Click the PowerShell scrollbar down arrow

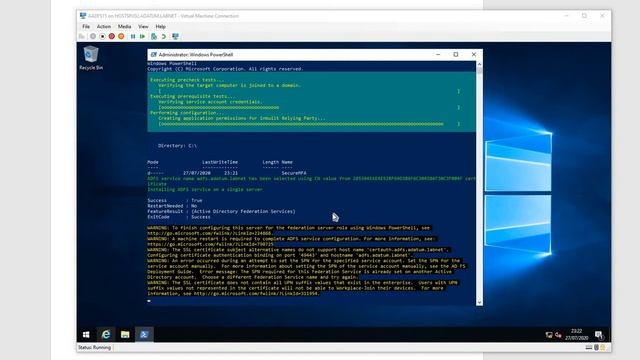coord(479,302)
